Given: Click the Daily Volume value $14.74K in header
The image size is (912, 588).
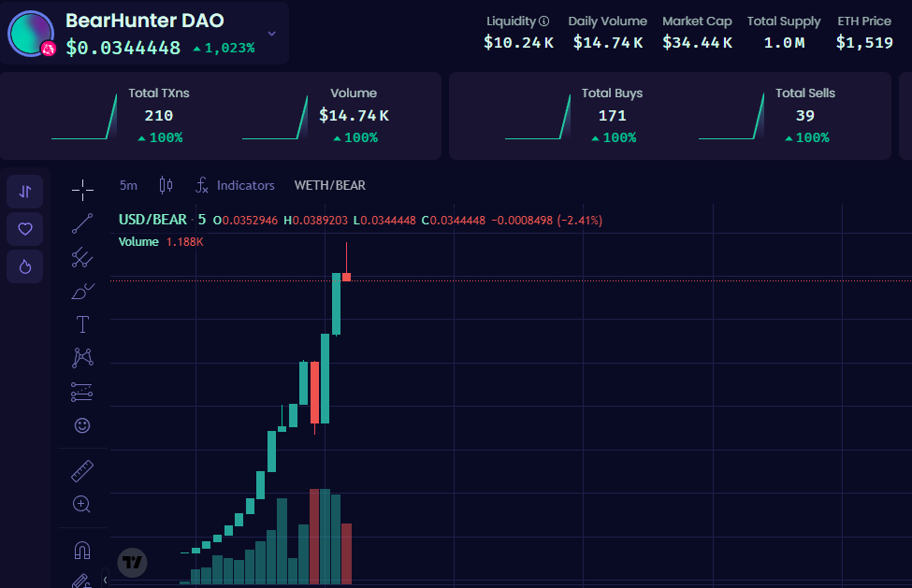Looking at the screenshot, I should click(608, 42).
